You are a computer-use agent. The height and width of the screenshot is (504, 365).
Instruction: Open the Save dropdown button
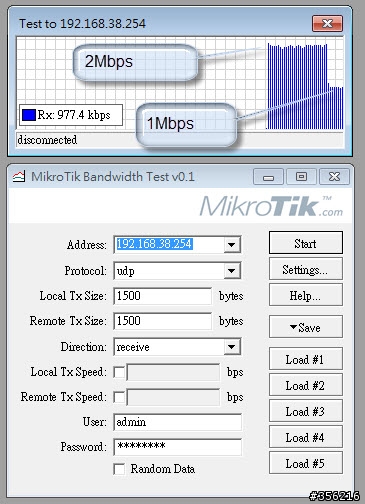(306, 327)
